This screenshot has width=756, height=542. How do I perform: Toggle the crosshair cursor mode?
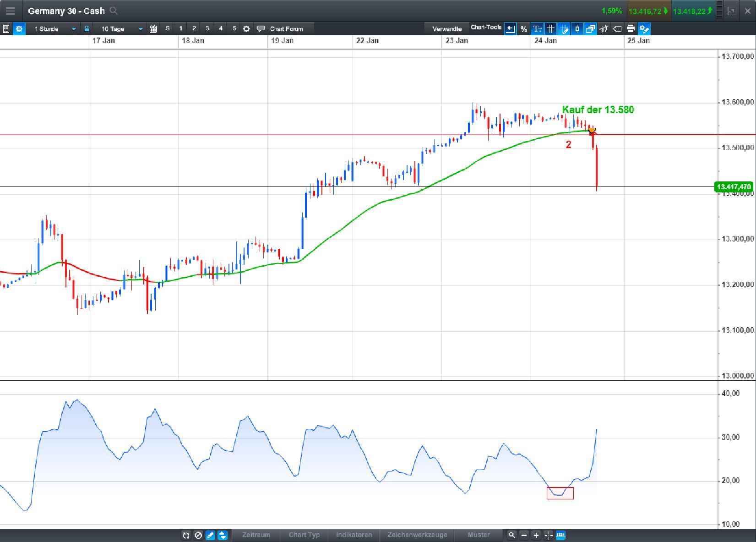point(548,535)
